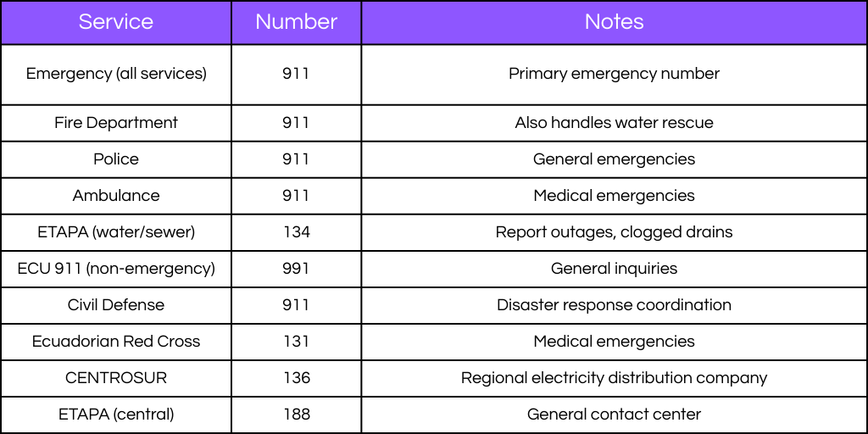This screenshot has height=434, width=868.
Task: Click the Number column header
Action: tap(296, 22)
